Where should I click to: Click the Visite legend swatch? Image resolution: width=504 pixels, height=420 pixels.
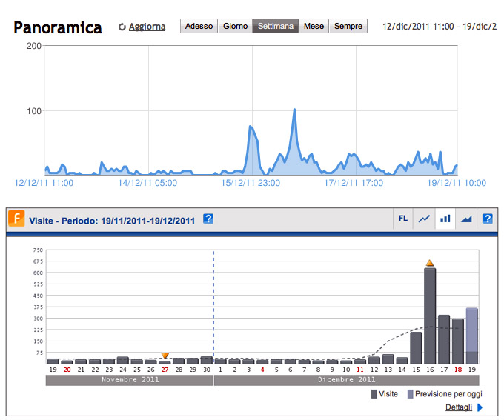coord(374,394)
